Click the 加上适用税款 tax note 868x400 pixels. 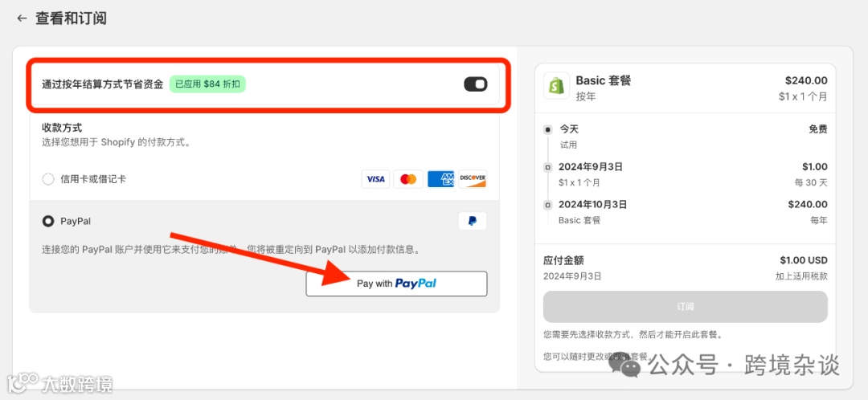tap(801, 276)
